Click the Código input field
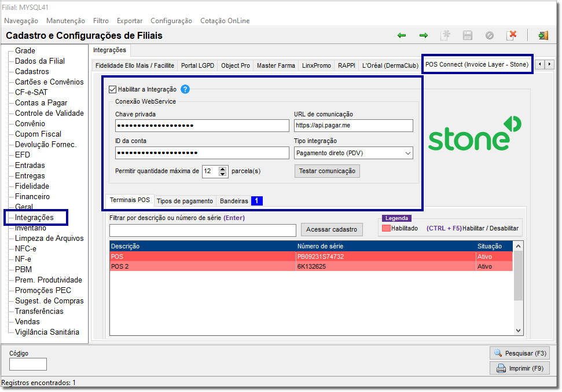Image resolution: width=562 pixels, height=392 pixels. coord(28,364)
